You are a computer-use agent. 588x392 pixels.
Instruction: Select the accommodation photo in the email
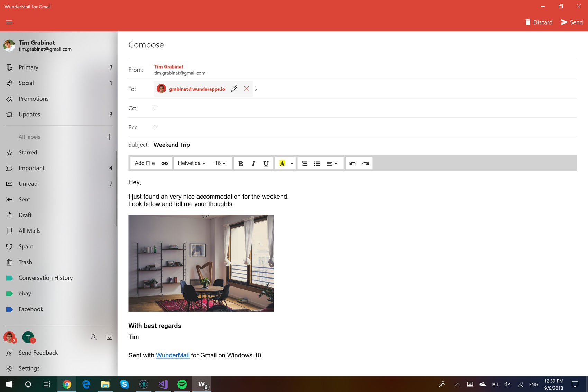(201, 263)
